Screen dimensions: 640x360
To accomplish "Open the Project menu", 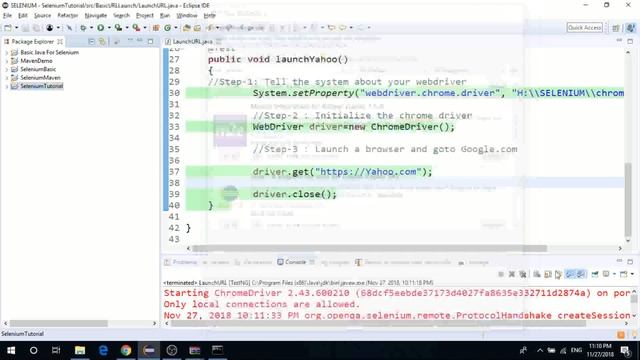I will point(144,16).
